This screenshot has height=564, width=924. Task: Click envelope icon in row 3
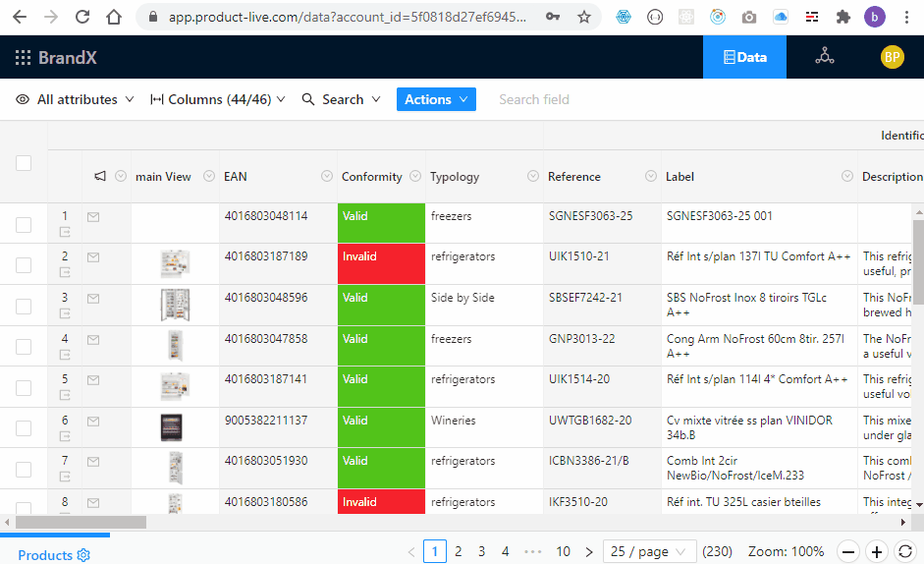click(x=93, y=299)
